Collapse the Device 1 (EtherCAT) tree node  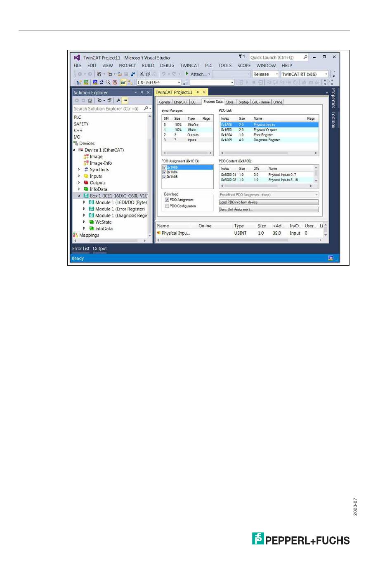pyautogui.click(x=74, y=150)
